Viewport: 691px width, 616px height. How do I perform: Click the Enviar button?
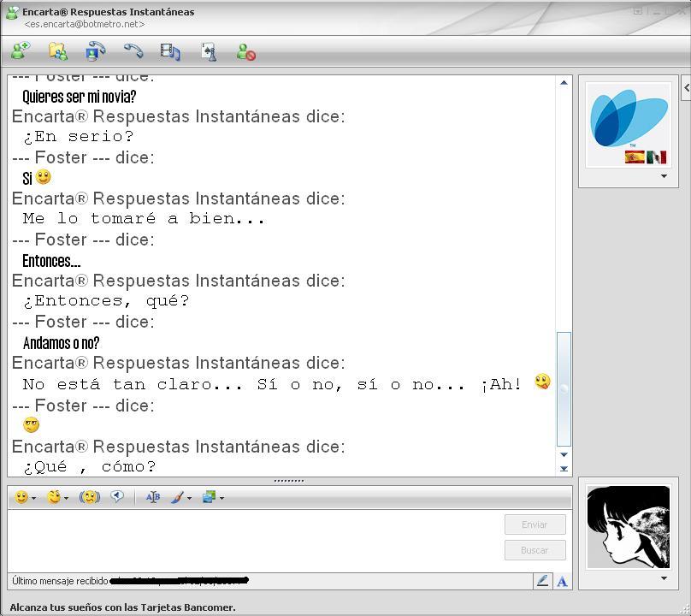coord(535,524)
